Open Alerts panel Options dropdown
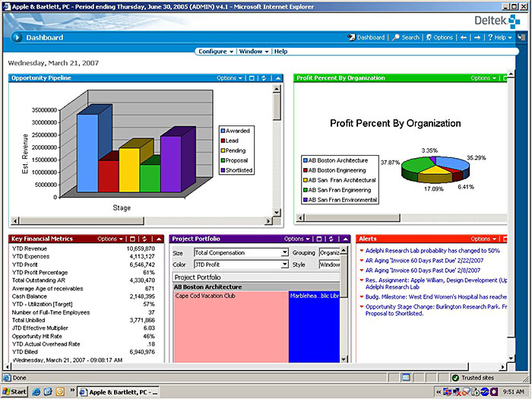The width and height of the screenshot is (532, 399). (483, 239)
